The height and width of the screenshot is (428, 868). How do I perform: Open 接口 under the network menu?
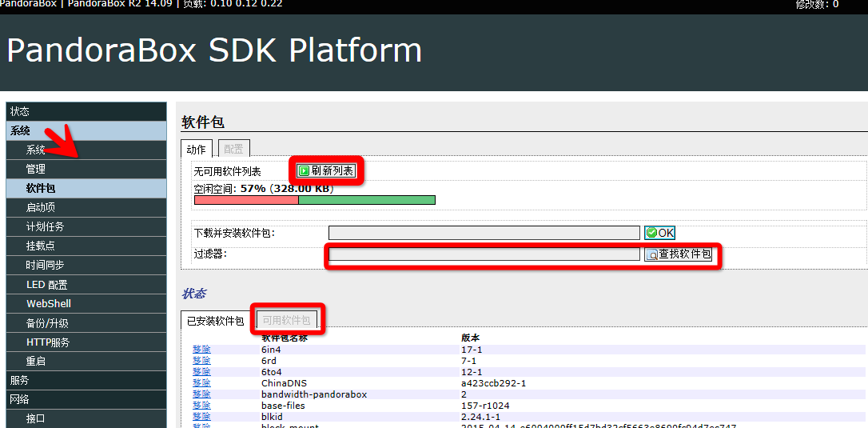pos(86,419)
